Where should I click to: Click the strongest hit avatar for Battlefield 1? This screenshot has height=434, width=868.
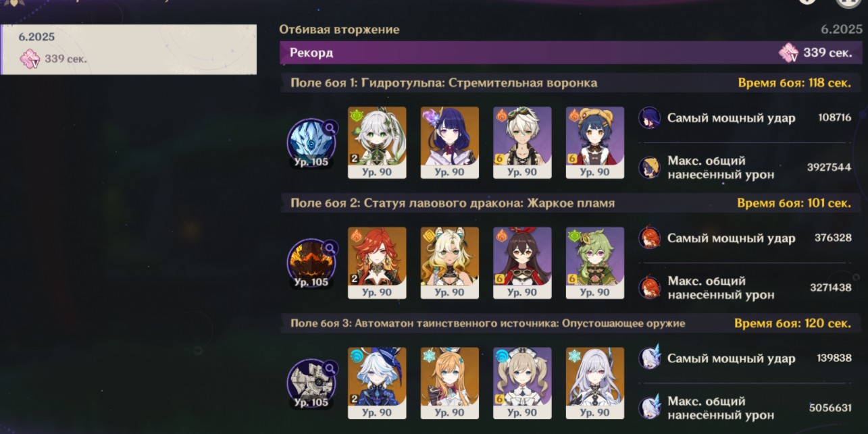[650, 118]
